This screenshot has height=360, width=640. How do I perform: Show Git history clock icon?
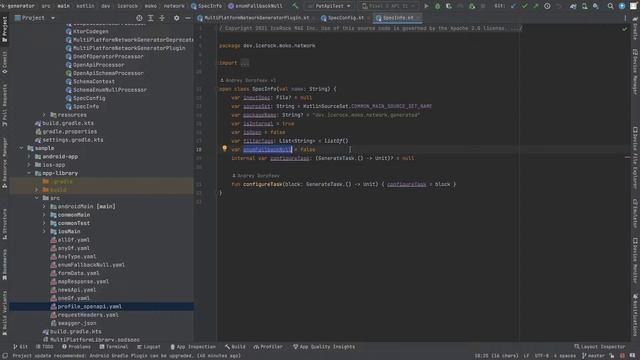547,6
